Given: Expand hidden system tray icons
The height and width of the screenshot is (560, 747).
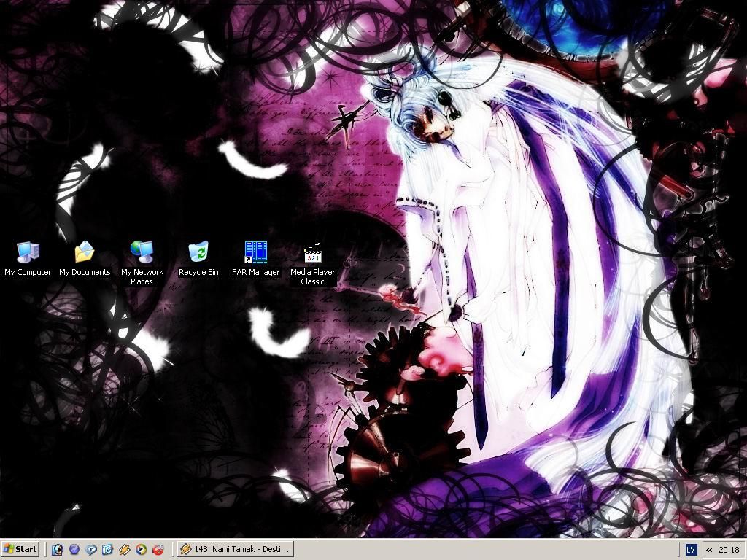Looking at the screenshot, I should coord(709,550).
